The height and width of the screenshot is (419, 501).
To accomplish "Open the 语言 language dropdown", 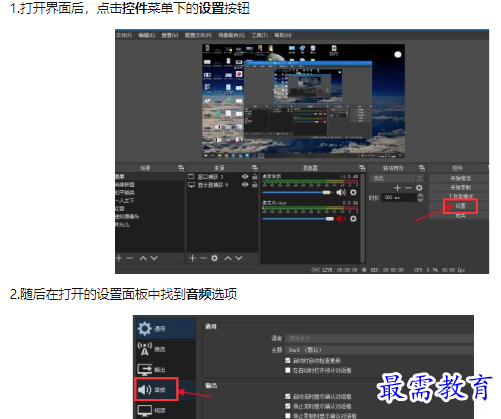I will (x=380, y=338).
